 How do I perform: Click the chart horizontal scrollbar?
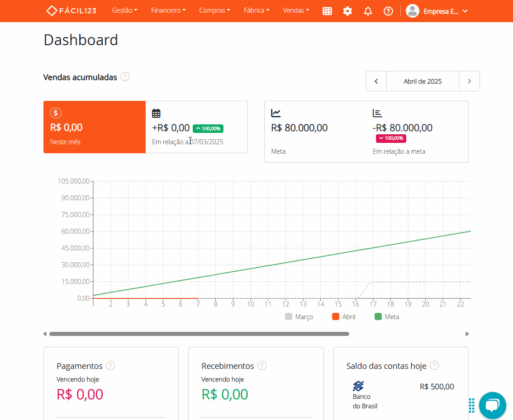[x=199, y=334]
